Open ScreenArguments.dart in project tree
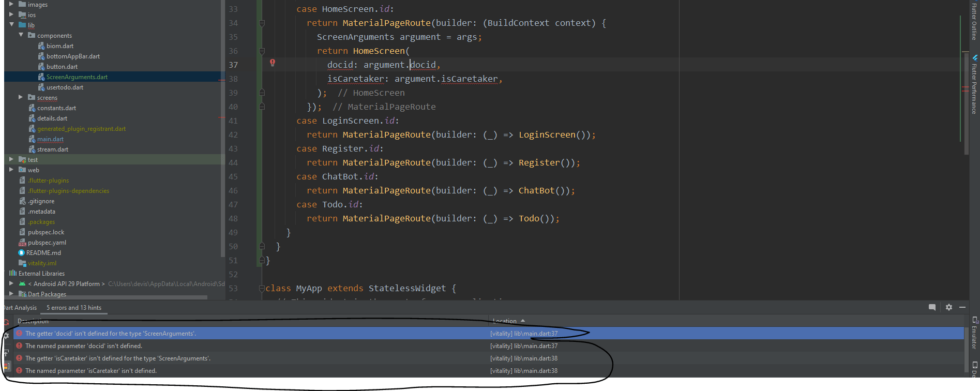Viewport: 980px width, 391px height. pos(77,77)
